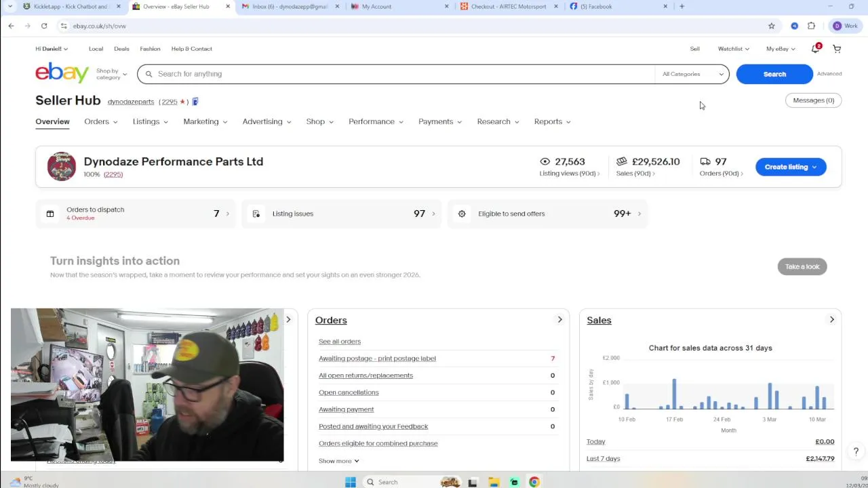Expand the Shop by category dropdown

(111, 74)
